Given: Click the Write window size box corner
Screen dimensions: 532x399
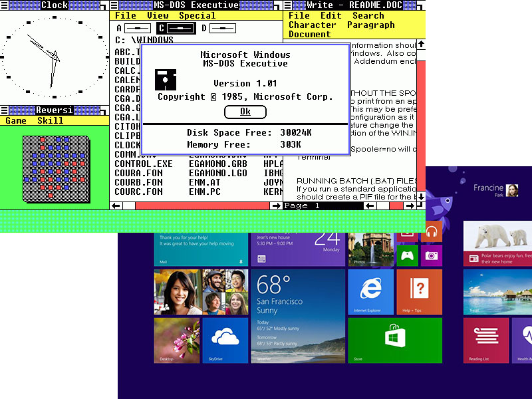Looking at the screenshot, I should 421,205.
